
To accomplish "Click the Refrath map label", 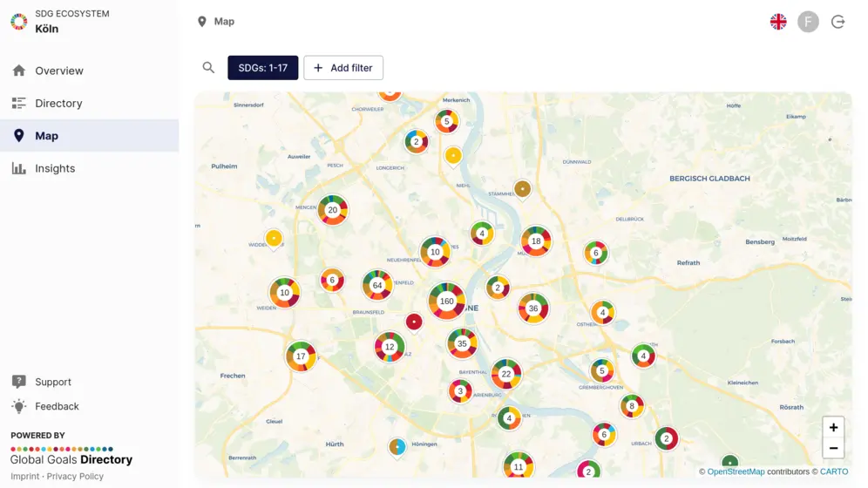I will point(688,263).
